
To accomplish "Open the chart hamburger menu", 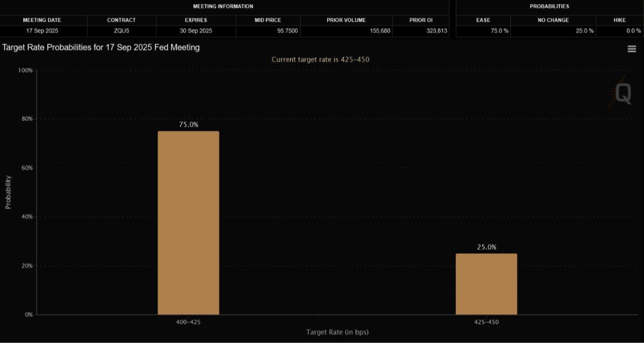I will tap(632, 49).
